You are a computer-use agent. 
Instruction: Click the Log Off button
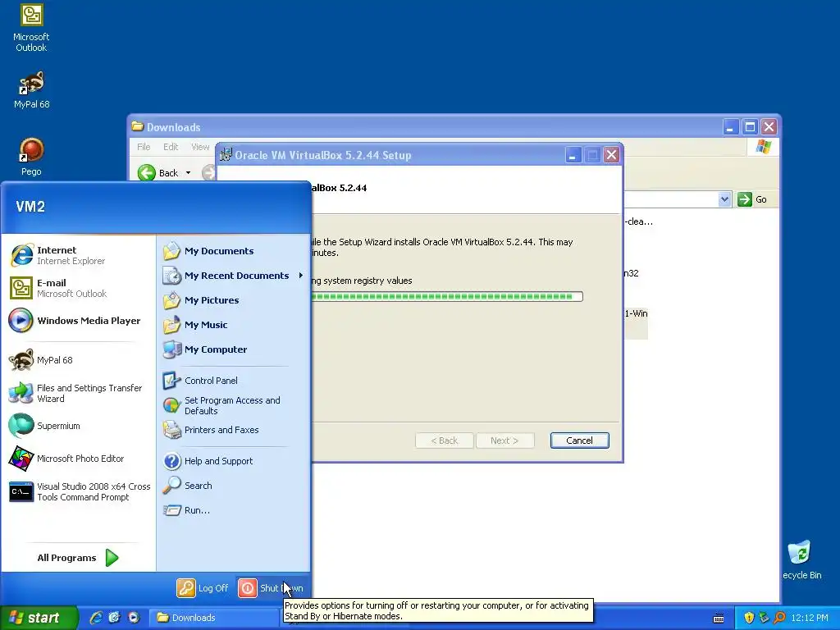tap(203, 588)
